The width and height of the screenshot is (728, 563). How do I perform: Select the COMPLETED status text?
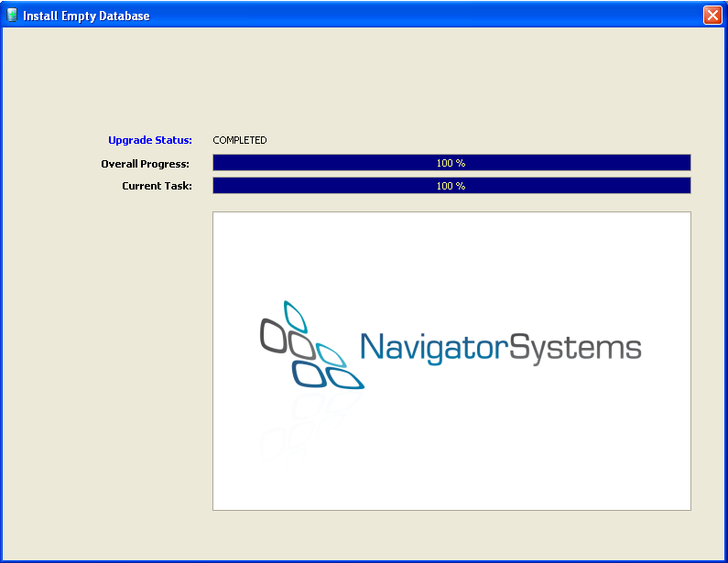[240, 140]
